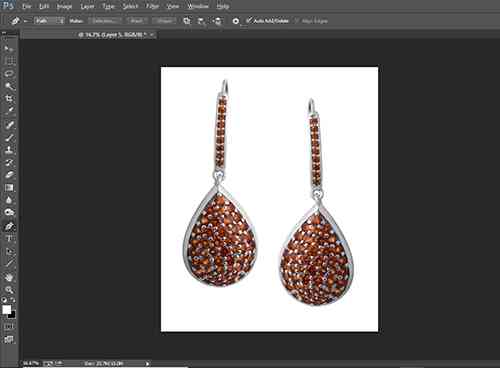Open pen options gear dropdown

[235, 21]
